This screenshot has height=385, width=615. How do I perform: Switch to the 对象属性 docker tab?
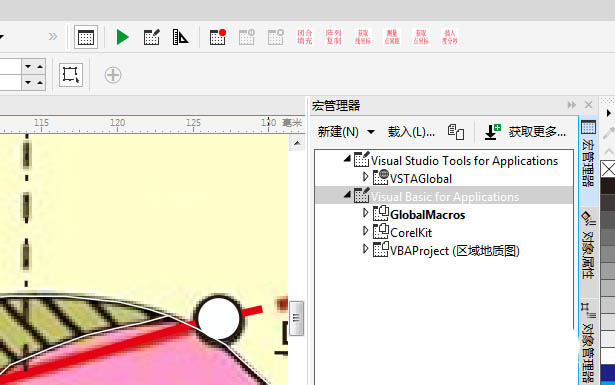click(588, 251)
